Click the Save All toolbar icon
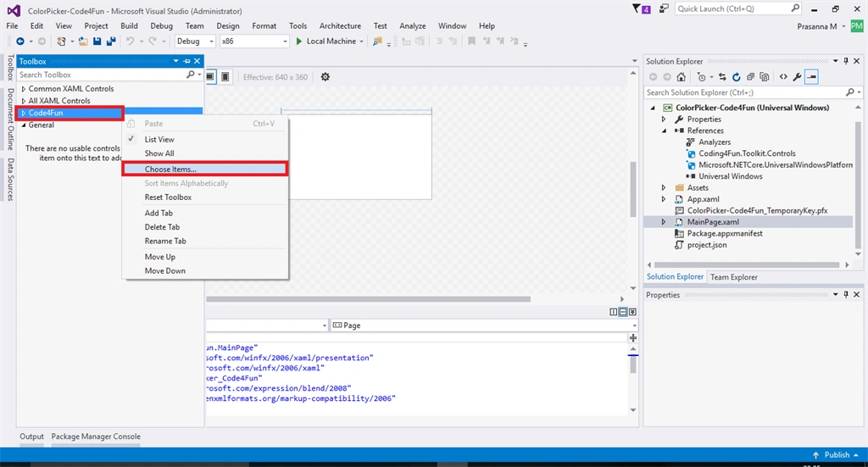The image size is (868, 467). point(111,41)
